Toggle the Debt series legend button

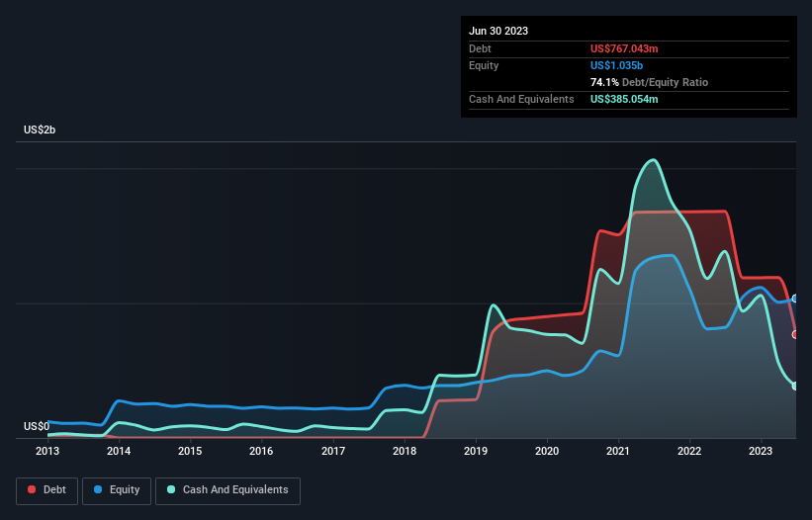click(x=47, y=490)
